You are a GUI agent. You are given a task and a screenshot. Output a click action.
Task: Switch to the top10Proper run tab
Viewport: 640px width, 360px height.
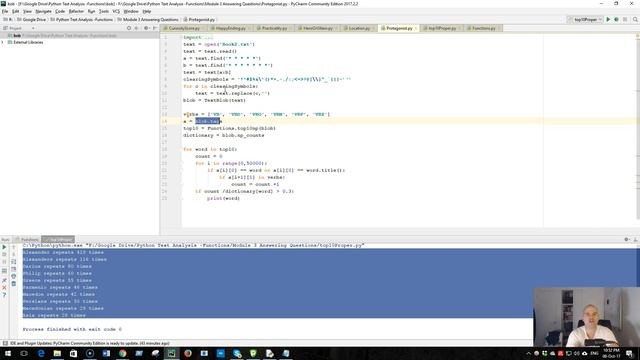click(x=58, y=240)
